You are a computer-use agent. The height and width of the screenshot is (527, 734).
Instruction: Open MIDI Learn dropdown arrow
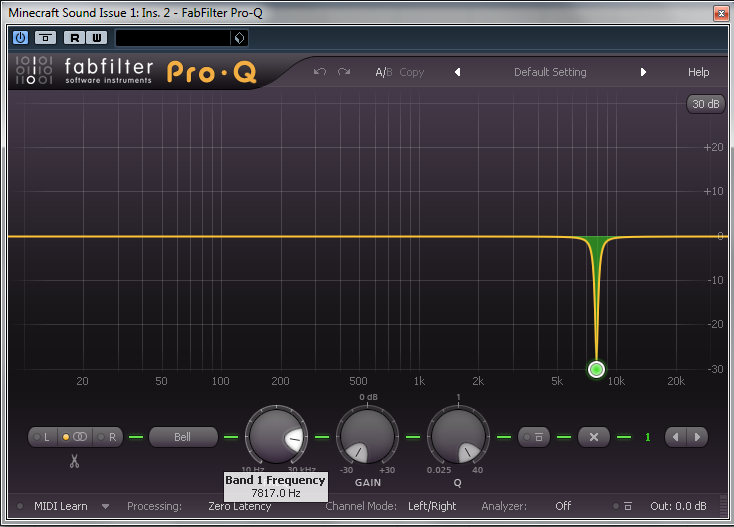pyautogui.click(x=105, y=506)
